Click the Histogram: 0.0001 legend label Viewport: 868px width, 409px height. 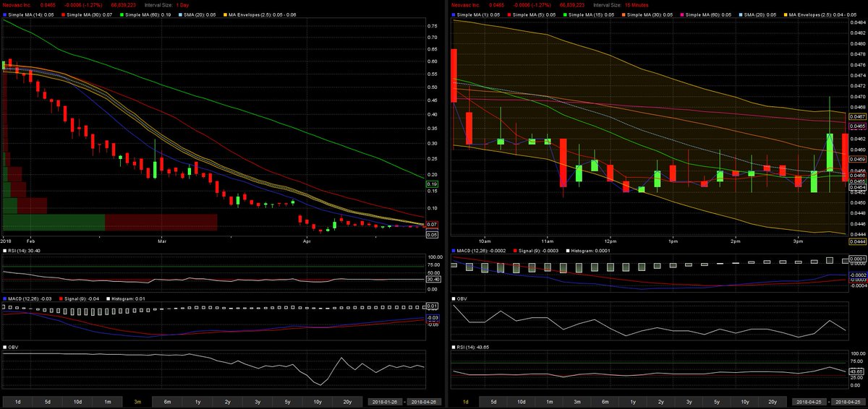point(590,251)
